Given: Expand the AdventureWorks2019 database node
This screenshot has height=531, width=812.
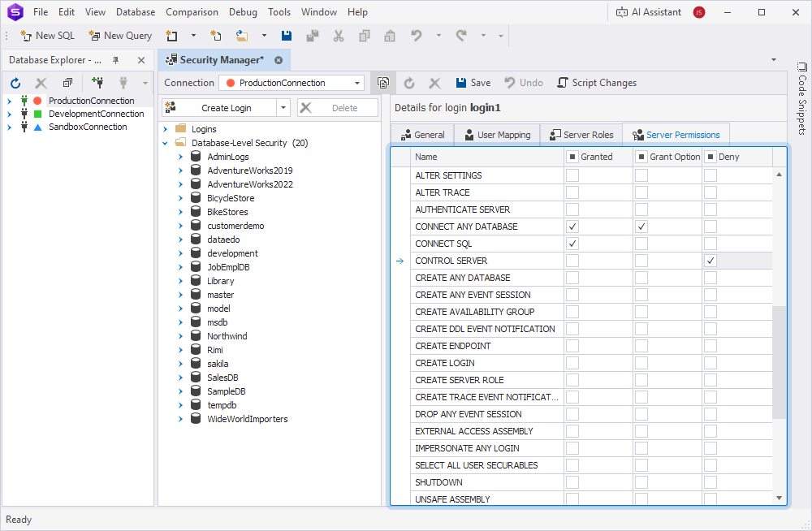Looking at the screenshot, I should point(180,171).
